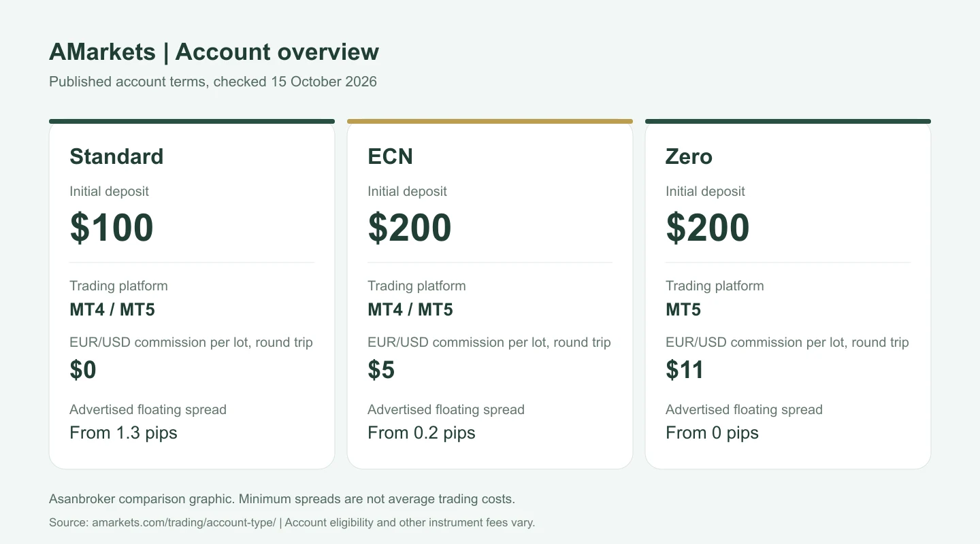Click the Zero account card heading
This screenshot has width=980, height=544.
pos(689,156)
